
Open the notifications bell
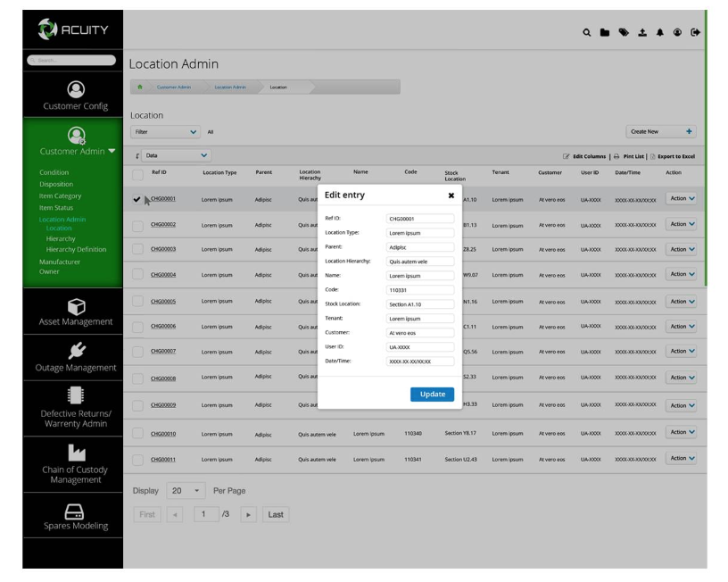660,33
